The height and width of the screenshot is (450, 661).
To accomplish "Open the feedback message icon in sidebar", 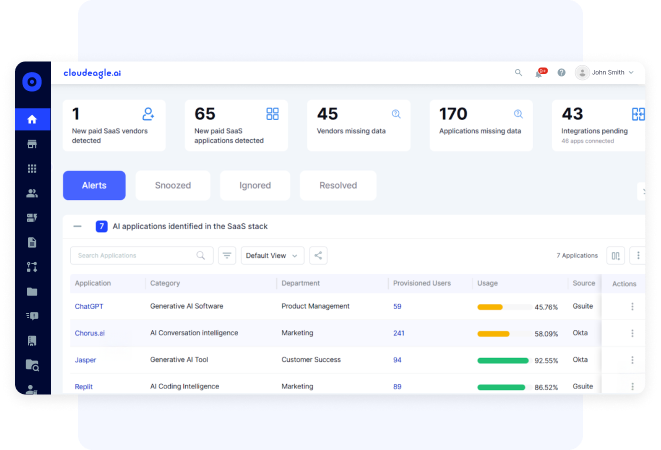I will pos(32,316).
